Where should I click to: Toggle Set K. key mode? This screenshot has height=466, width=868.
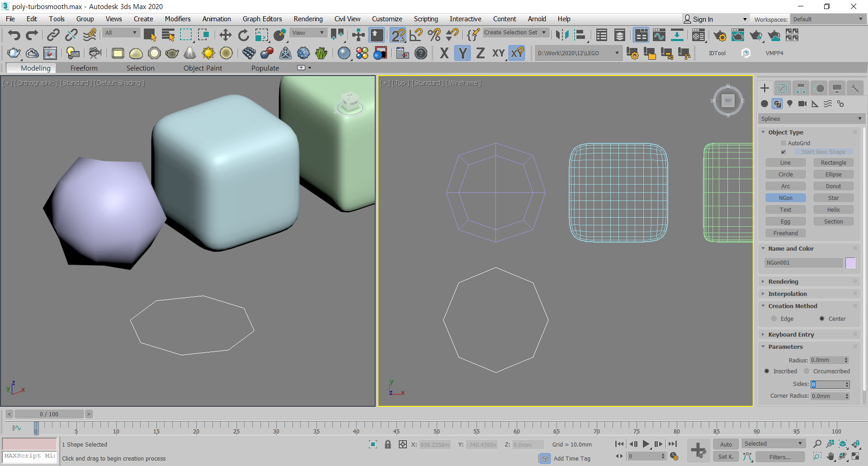[x=726, y=457]
